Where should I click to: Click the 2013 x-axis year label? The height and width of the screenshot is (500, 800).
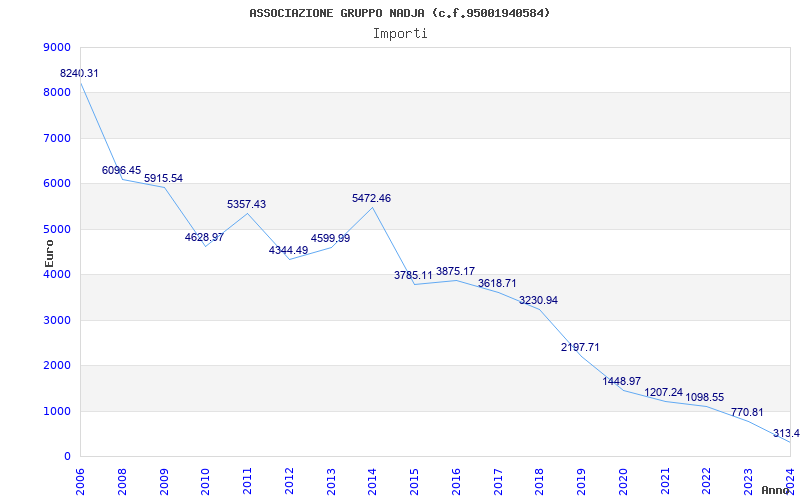(331, 482)
